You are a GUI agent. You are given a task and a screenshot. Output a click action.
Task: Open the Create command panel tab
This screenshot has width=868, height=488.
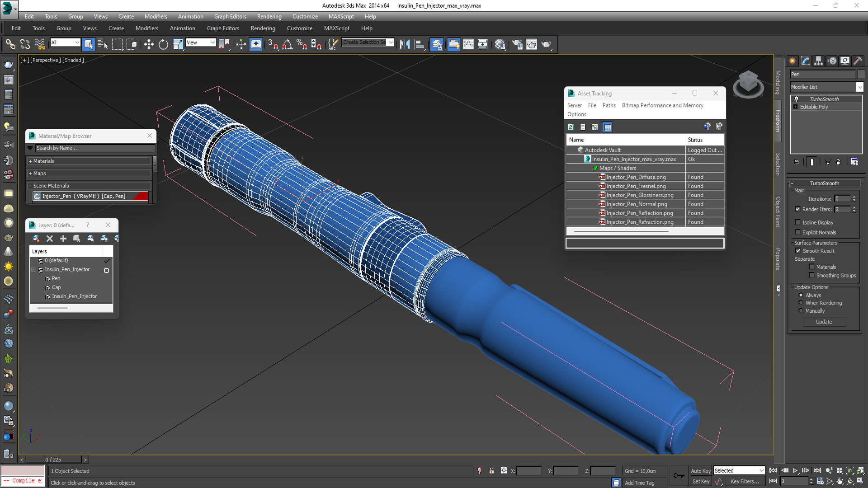793,61
